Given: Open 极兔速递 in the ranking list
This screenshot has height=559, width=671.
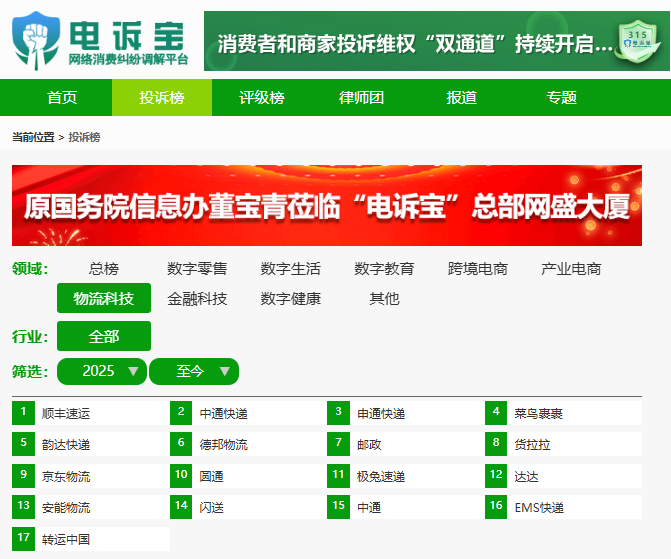Looking at the screenshot, I should tap(381, 476).
